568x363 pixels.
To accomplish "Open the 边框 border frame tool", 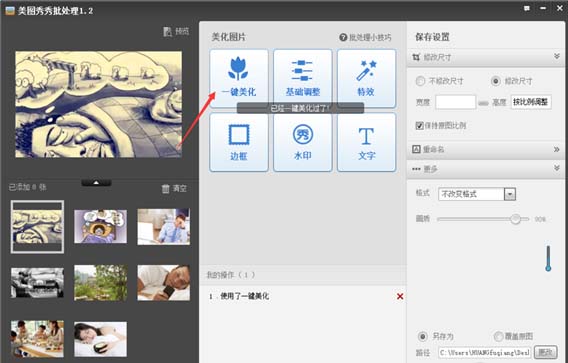I will coord(239,142).
